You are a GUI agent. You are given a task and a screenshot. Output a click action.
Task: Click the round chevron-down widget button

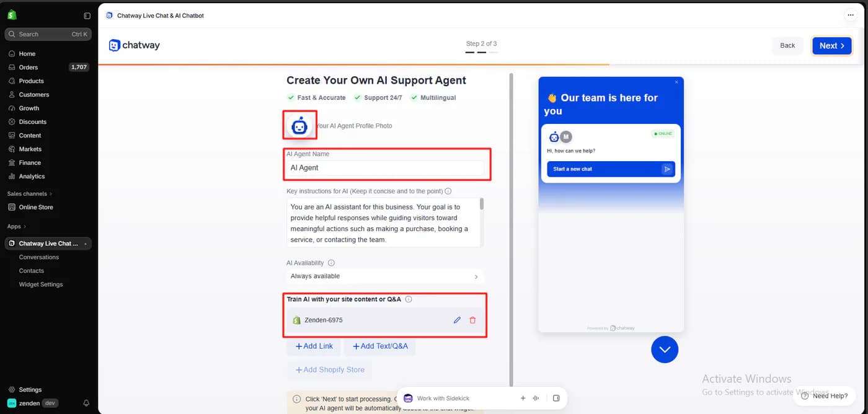(x=665, y=350)
